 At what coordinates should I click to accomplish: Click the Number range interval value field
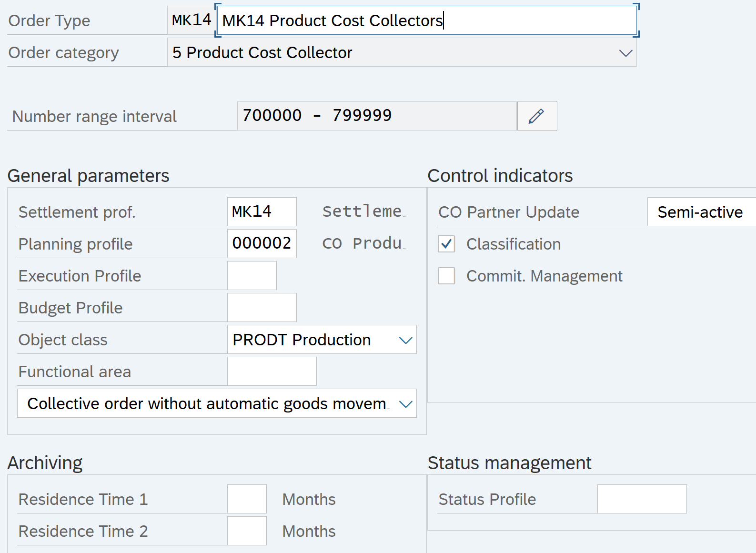376,116
